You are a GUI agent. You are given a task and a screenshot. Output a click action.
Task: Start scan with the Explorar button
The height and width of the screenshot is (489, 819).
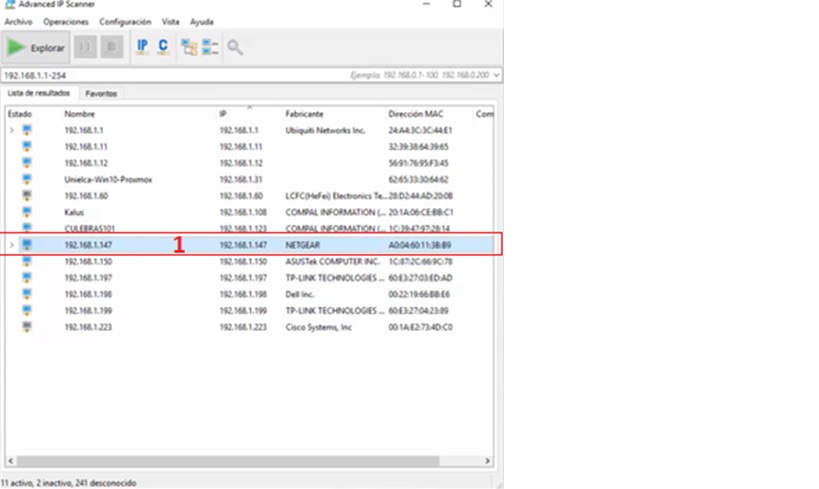[x=36, y=48]
